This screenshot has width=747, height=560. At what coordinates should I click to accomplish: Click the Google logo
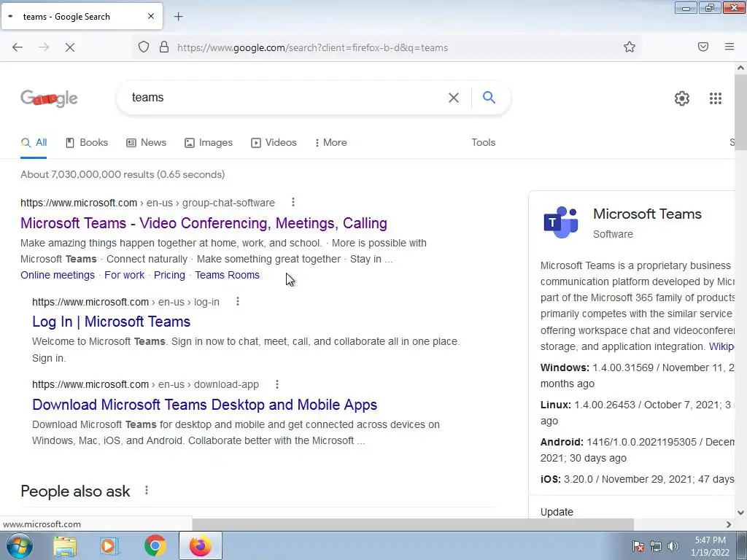49,98
